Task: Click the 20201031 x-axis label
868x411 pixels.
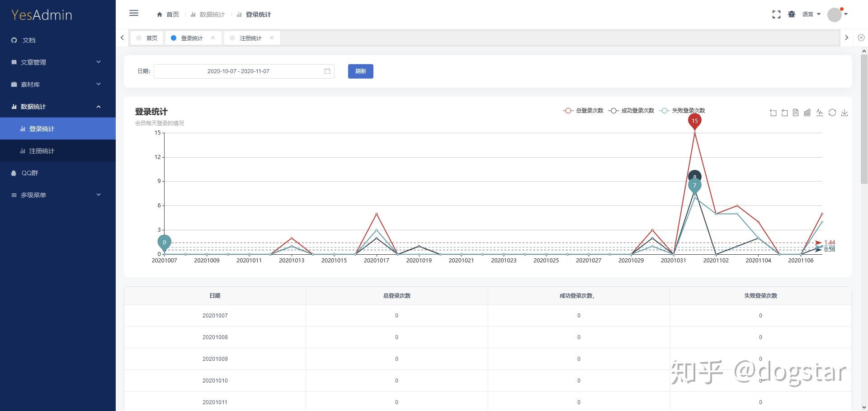Action: (673, 261)
